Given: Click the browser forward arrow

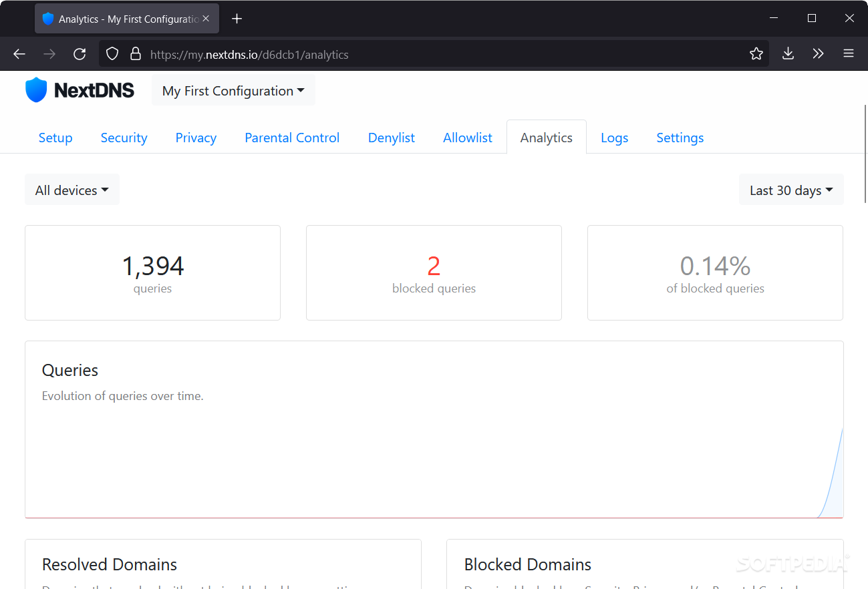Looking at the screenshot, I should 49,54.
